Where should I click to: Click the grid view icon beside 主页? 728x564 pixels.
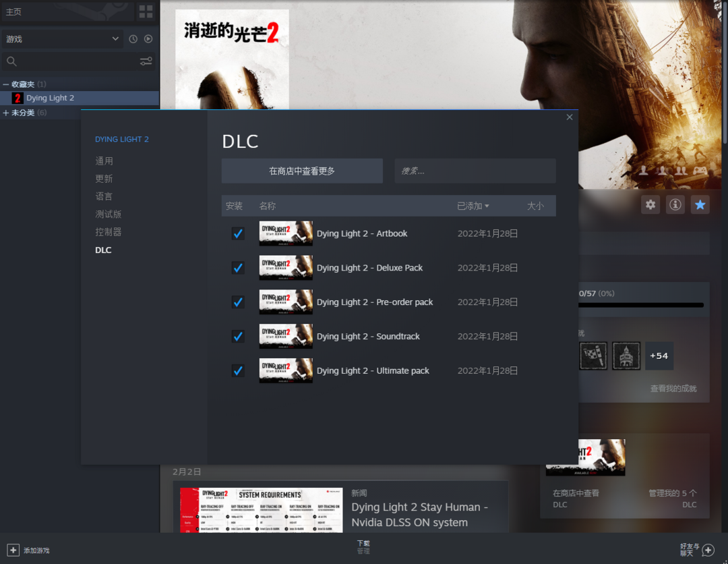(146, 11)
